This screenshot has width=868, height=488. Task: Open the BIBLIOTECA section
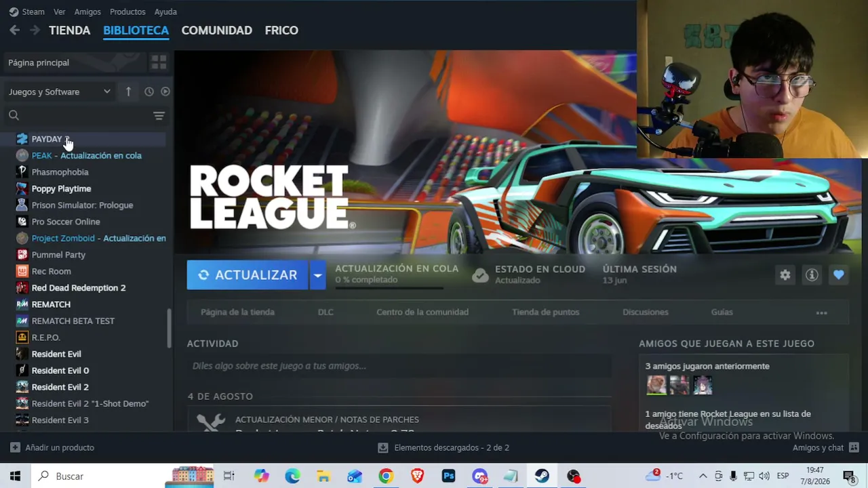(x=136, y=30)
